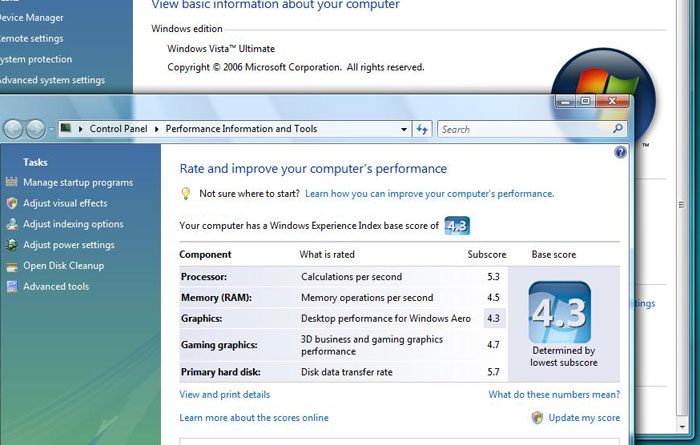Launch Open Disk Cleanup
700x445 pixels.
(x=63, y=266)
